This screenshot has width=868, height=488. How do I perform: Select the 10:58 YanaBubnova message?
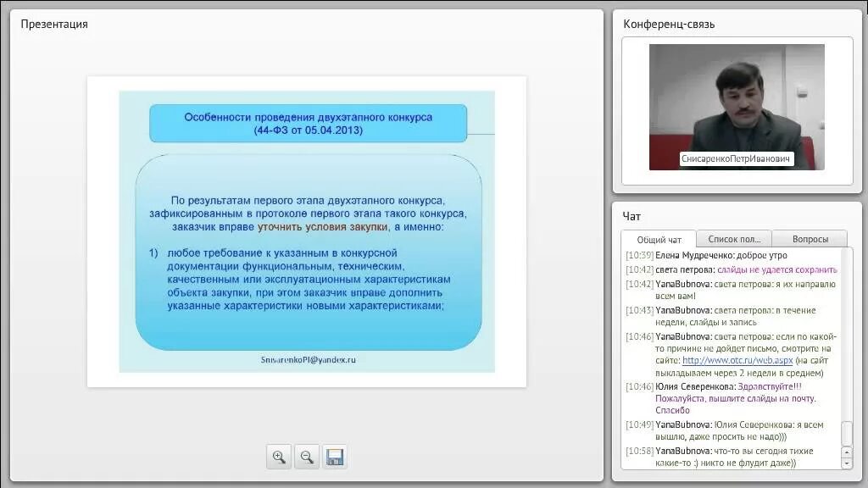click(720, 457)
